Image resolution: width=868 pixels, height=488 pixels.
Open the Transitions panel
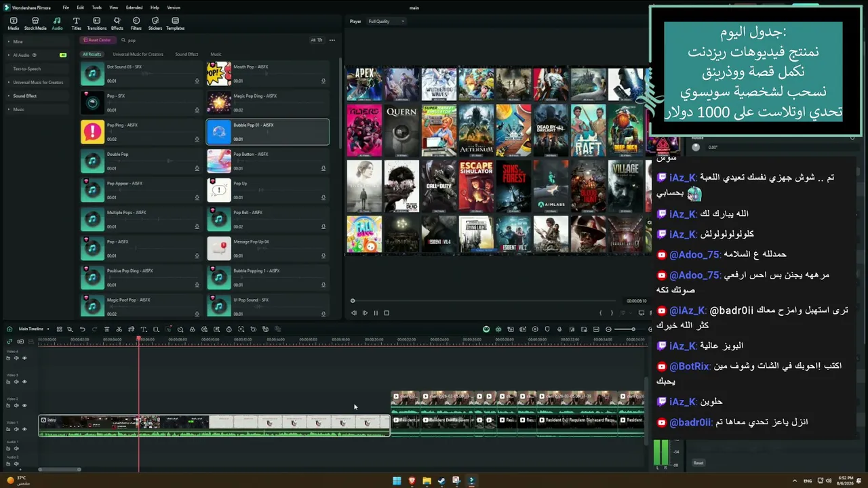click(96, 24)
